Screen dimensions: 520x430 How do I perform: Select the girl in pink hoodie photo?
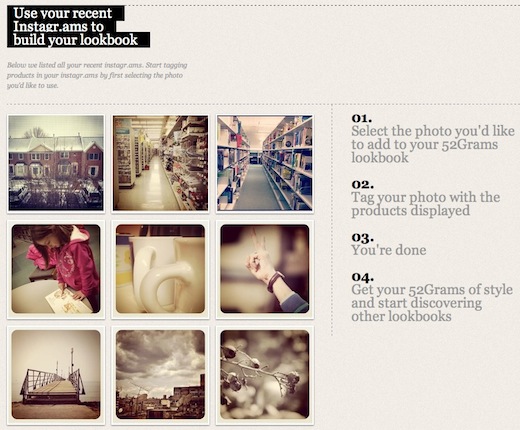[56, 269]
